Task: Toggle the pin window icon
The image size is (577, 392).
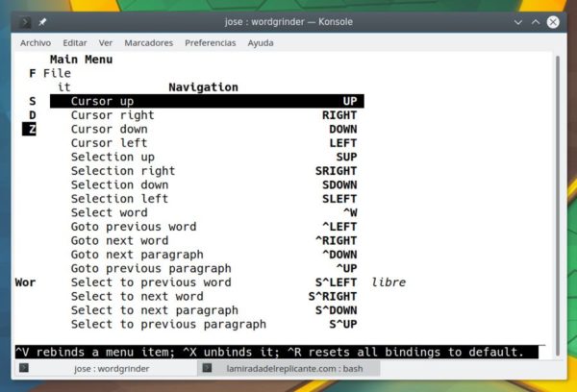Action: pyautogui.click(x=42, y=22)
